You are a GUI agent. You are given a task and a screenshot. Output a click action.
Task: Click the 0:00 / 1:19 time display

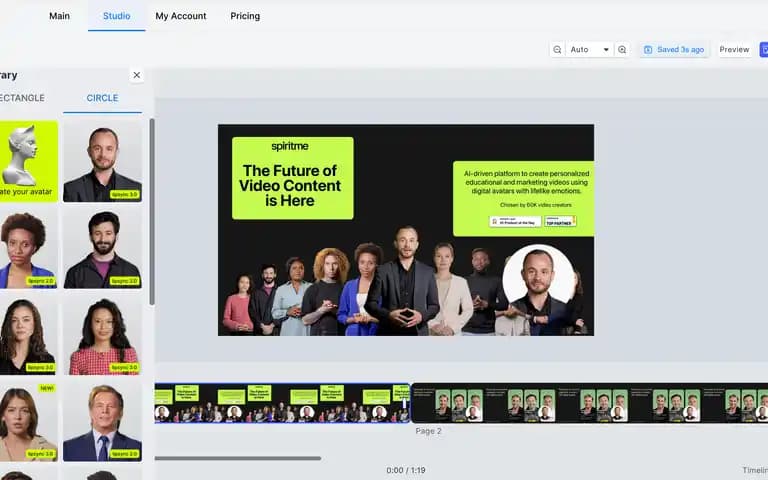[406, 470]
